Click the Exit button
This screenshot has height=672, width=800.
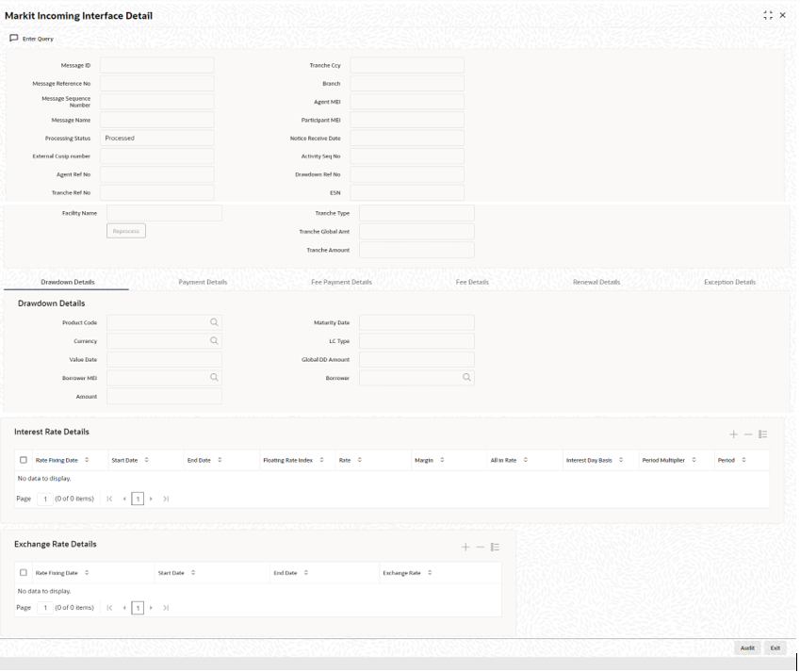pos(775,648)
